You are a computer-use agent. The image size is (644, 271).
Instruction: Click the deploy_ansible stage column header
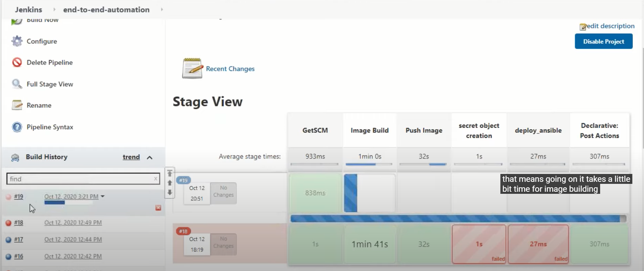(x=538, y=130)
